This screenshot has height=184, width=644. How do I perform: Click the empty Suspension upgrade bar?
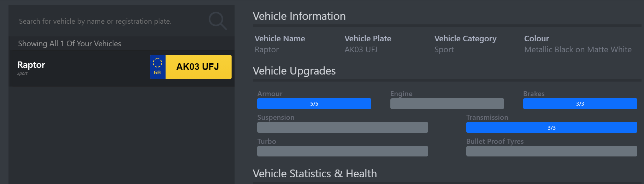[343, 127]
